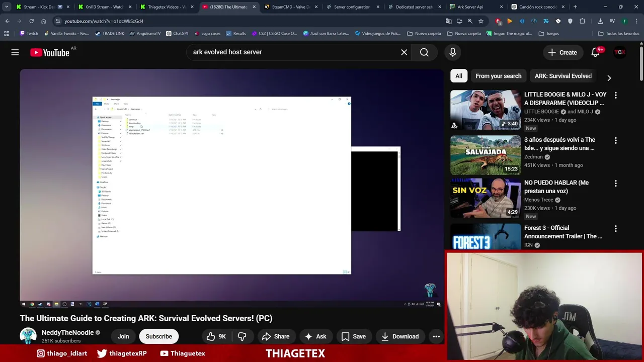Click the Join button
The height and width of the screenshot is (362, 644).
tap(123, 336)
